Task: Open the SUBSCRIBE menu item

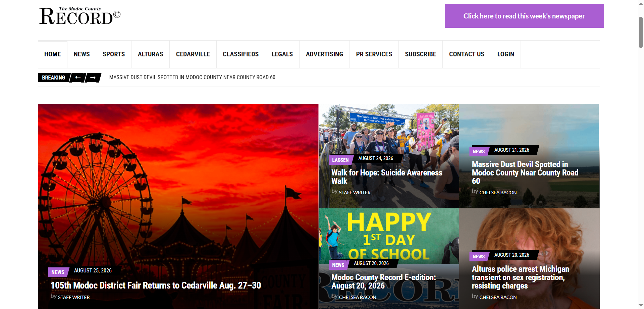Action: pyautogui.click(x=421, y=54)
